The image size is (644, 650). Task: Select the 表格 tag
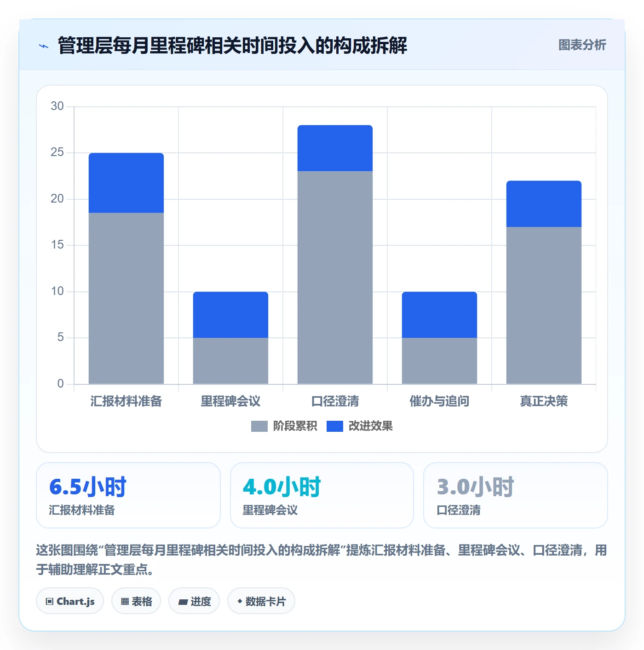pos(136,601)
